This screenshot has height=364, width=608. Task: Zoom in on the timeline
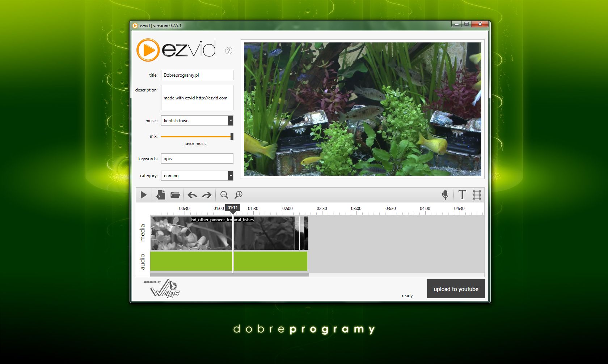pyautogui.click(x=239, y=195)
